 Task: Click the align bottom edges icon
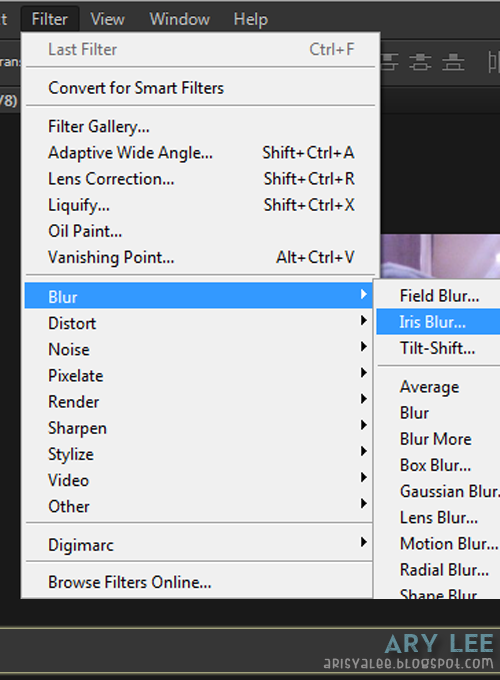point(453,62)
